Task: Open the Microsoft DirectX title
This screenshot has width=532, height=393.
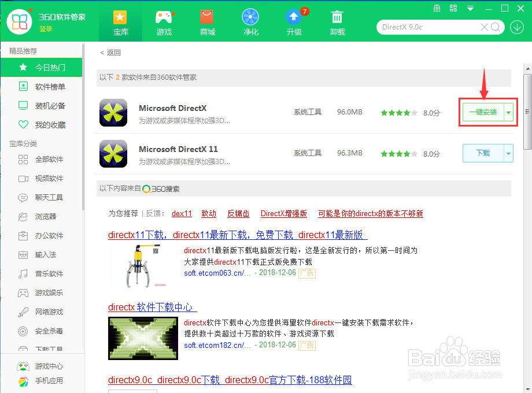Action: 173,108
